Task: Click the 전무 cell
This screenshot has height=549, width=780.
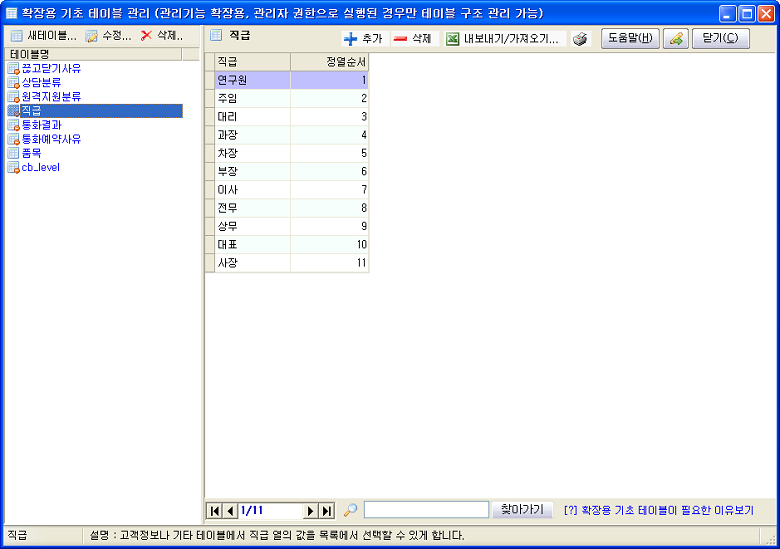Action: click(x=253, y=208)
